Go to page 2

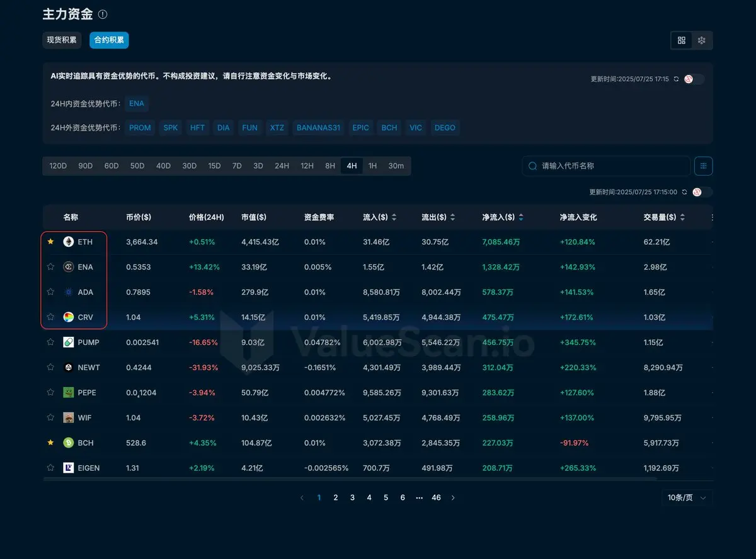click(x=336, y=498)
